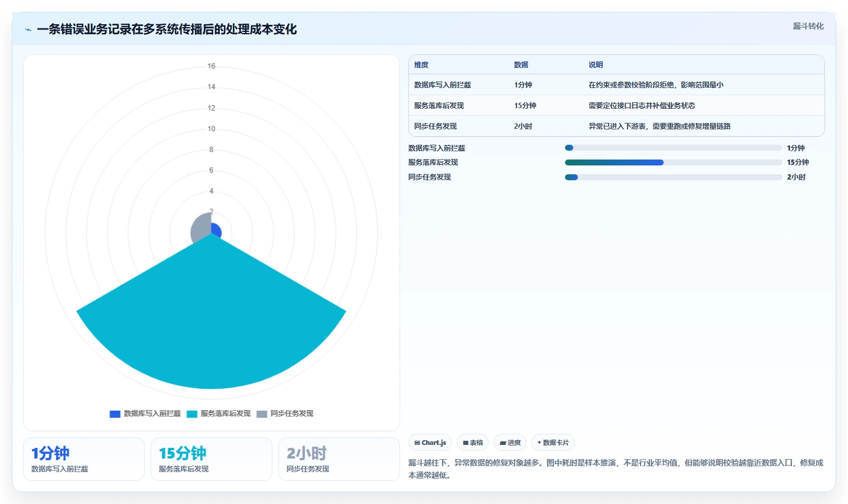This screenshot has width=848, height=504.
Task: Click the 漏斗转化 label in header
Action: [808, 26]
